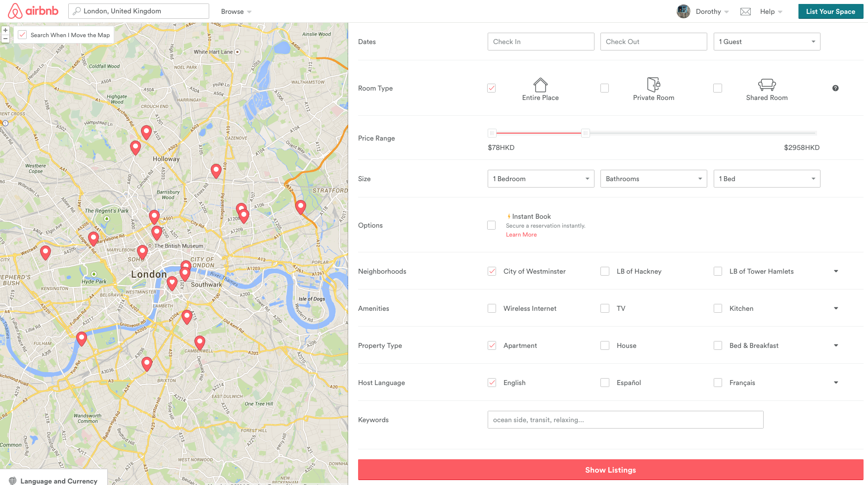Click the map pin near Stratford
This screenshot has width=868, height=485.
(301, 206)
